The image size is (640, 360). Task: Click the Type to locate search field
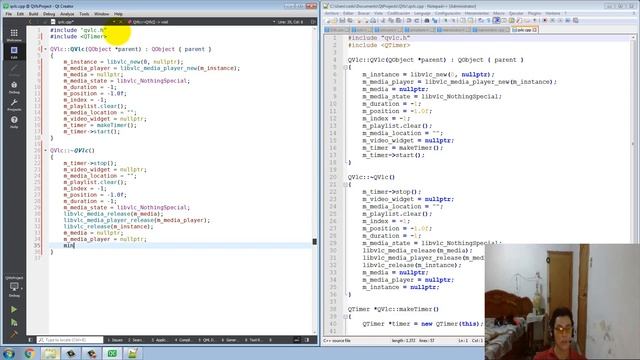[x=70, y=340]
